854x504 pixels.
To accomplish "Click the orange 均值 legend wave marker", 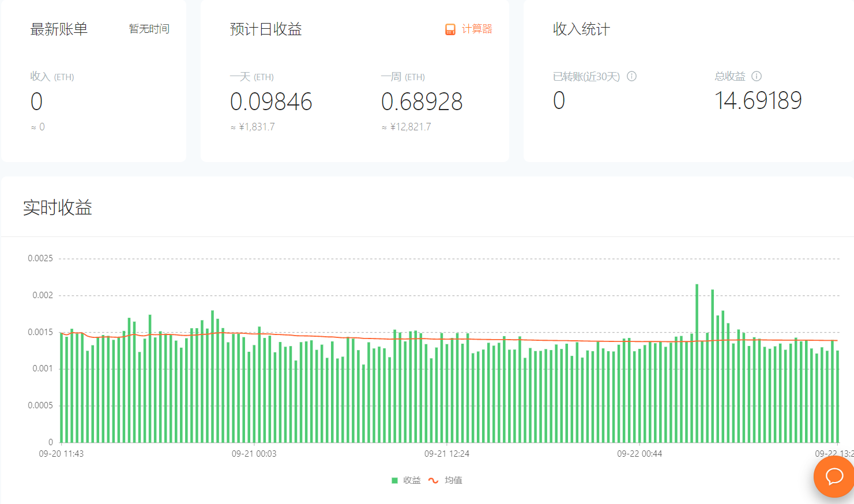I will (434, 480).
